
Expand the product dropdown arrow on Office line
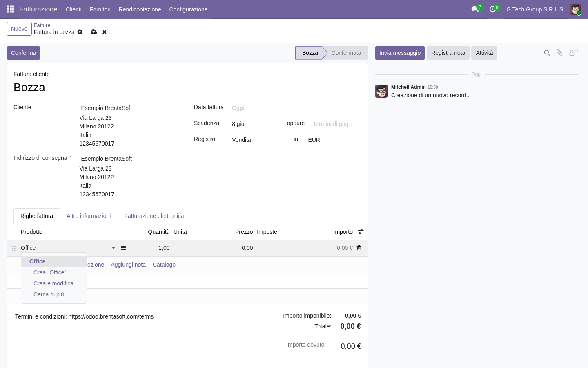114,248
